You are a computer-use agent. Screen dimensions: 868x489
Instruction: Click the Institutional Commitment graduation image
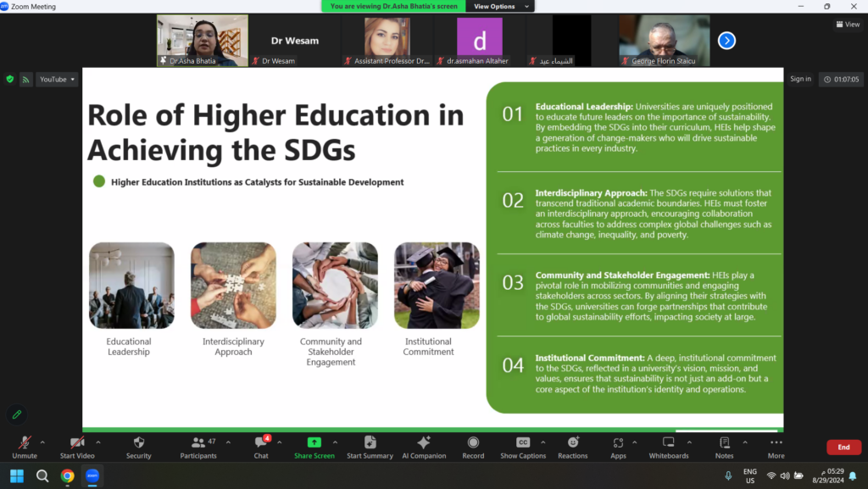click(437, 286)
